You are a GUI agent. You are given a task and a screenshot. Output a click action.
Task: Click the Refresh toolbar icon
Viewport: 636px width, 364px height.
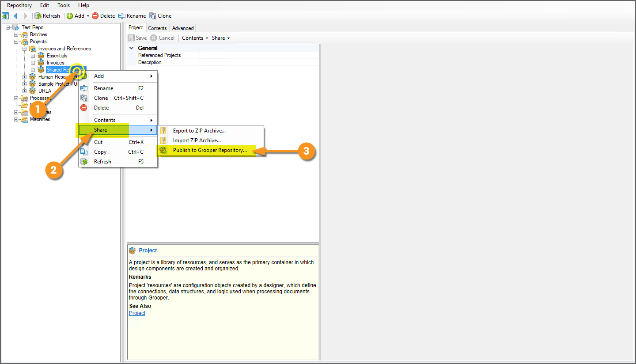(38, 16)
